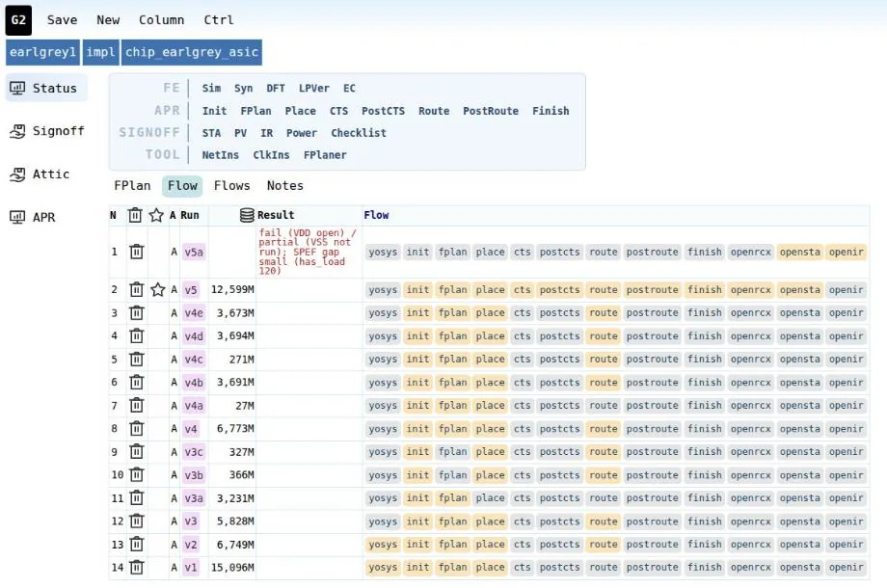Open the NetIns tool link
This screenshot has width=887, height=588.
220,155
